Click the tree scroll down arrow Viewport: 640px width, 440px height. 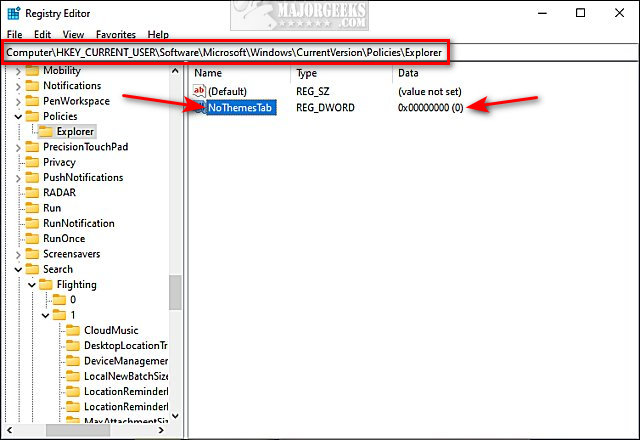175,416
